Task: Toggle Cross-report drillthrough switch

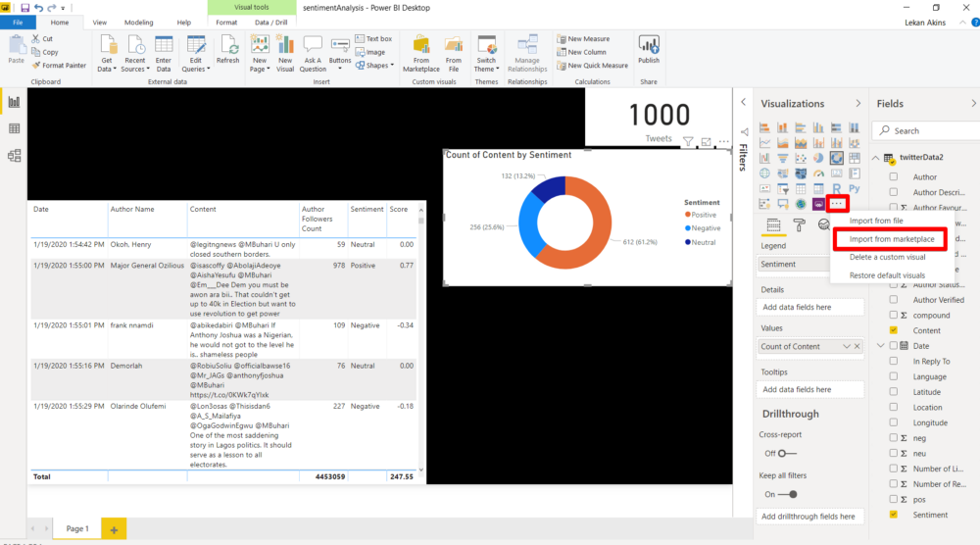Action: (787, 453)
